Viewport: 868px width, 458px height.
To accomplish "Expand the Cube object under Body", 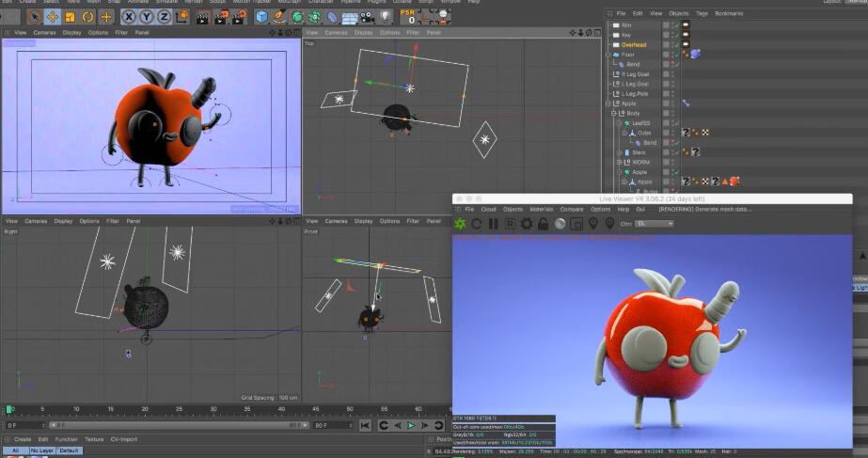I will point(623,133).
